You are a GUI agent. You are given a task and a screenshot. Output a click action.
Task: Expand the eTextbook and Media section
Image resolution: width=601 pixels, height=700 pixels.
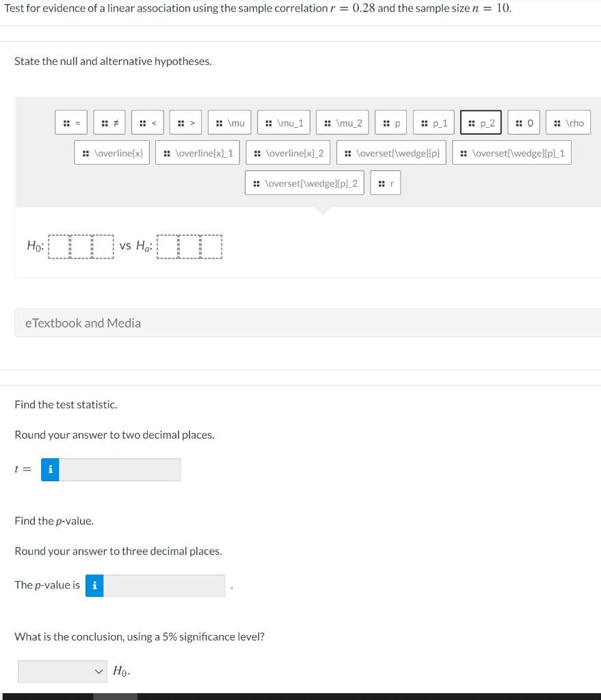click(x=82, y=322)
